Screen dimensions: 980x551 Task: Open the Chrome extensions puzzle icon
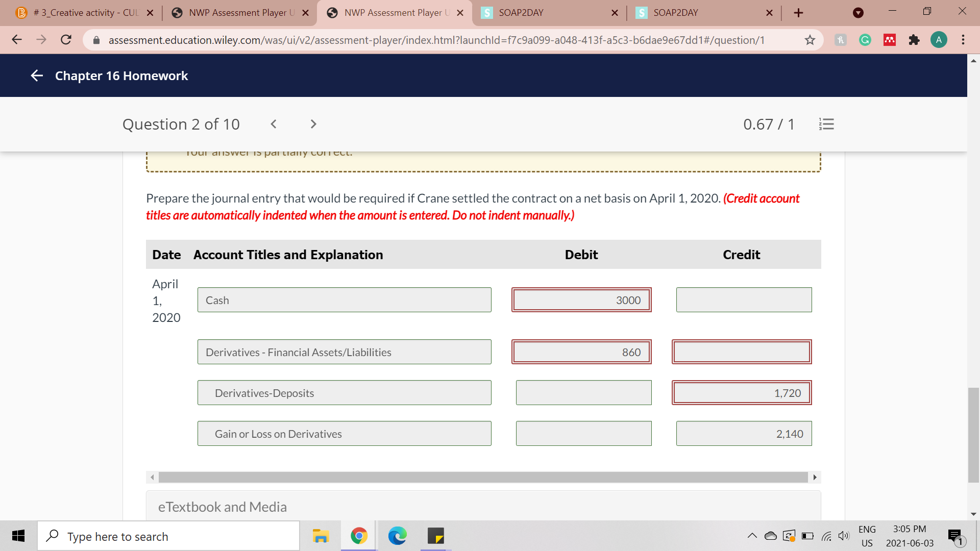click(x=914, y=40)
